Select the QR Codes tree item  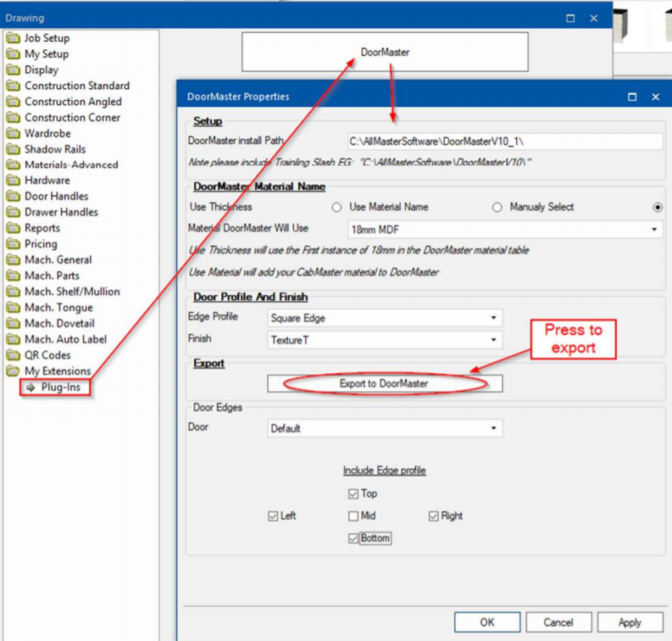[x=47, y=355]
